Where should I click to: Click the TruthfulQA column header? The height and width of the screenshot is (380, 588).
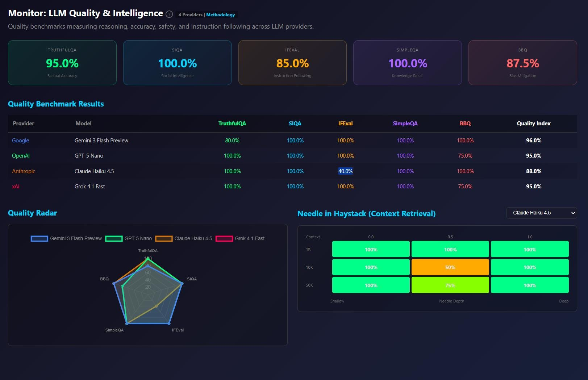[232, 124]
